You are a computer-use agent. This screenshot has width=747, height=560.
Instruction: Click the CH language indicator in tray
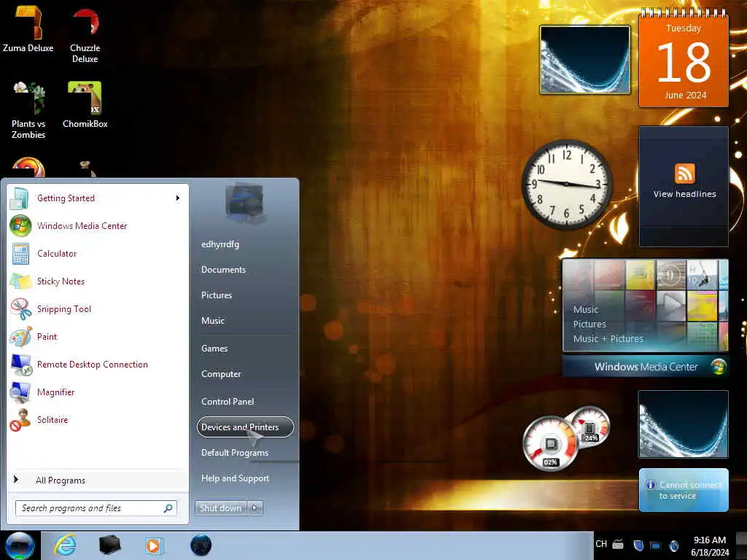tap(601, 544)
